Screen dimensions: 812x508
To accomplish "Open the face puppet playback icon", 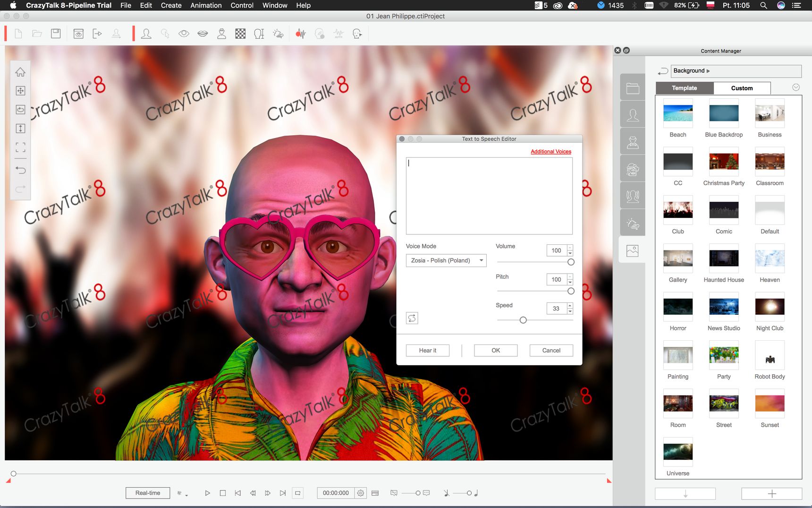I will [357, 34].
